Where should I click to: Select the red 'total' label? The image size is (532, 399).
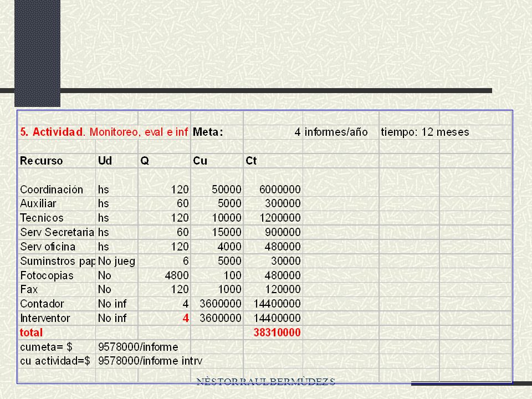coord(31,332)
